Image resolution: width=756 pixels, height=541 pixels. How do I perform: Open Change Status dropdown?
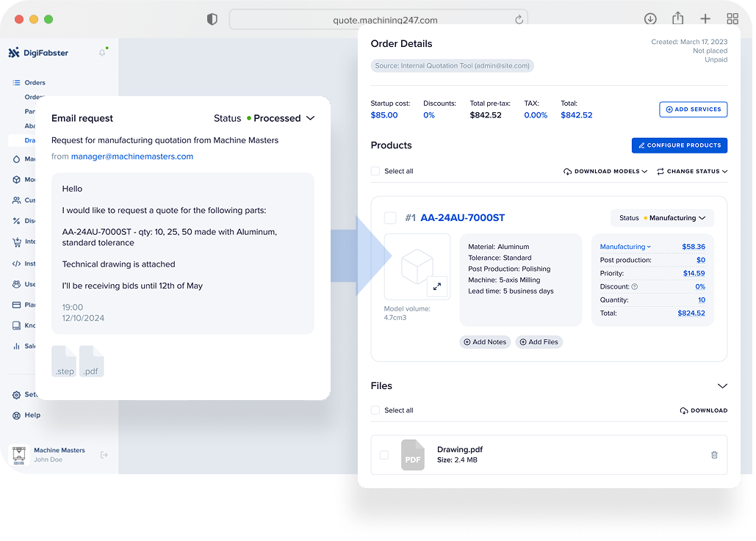692,172
